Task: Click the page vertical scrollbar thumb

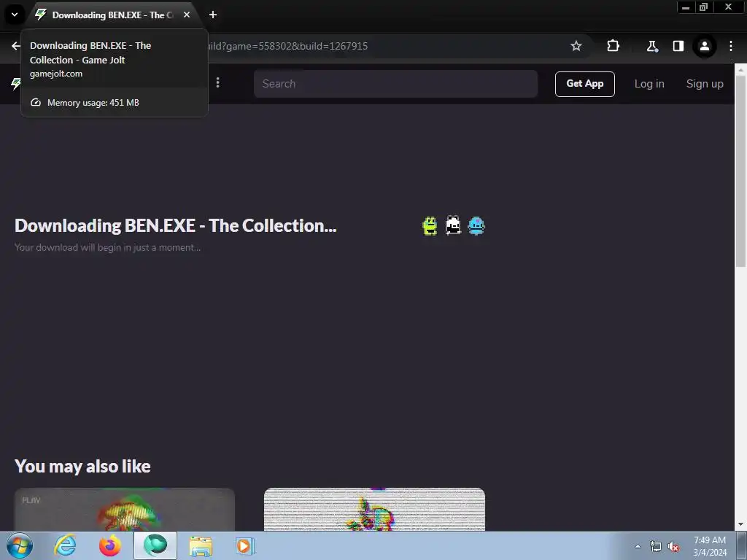Action: [740, 171]
